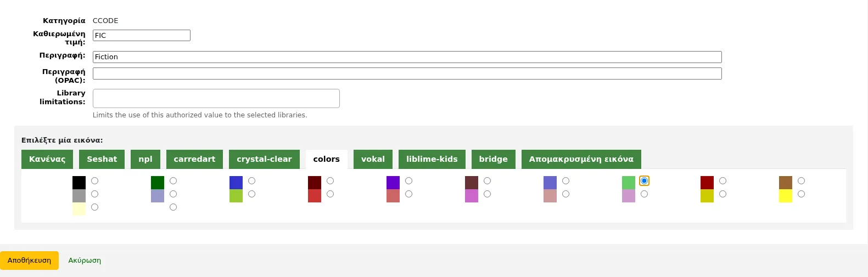Open the vokal icon set tab

[373, 159]
